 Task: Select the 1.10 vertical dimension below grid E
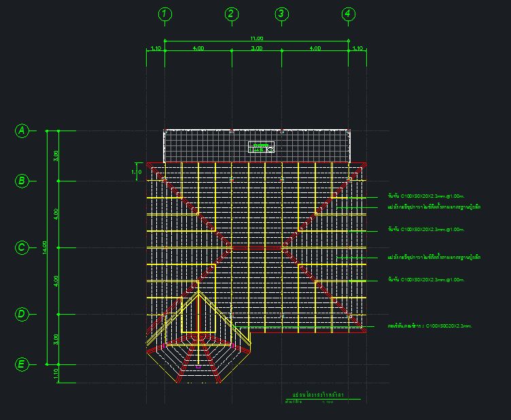tap(56, 372)
